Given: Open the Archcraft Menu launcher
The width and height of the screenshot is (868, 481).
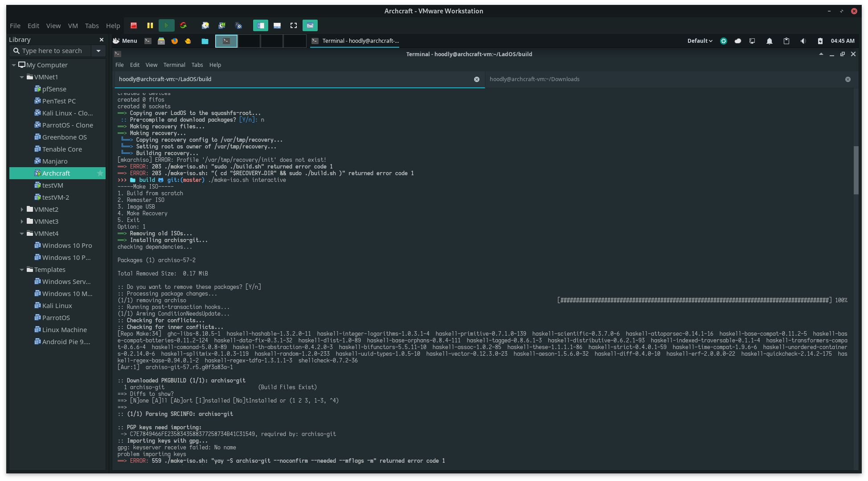Looking at the screenshot, I should (125, 41).
